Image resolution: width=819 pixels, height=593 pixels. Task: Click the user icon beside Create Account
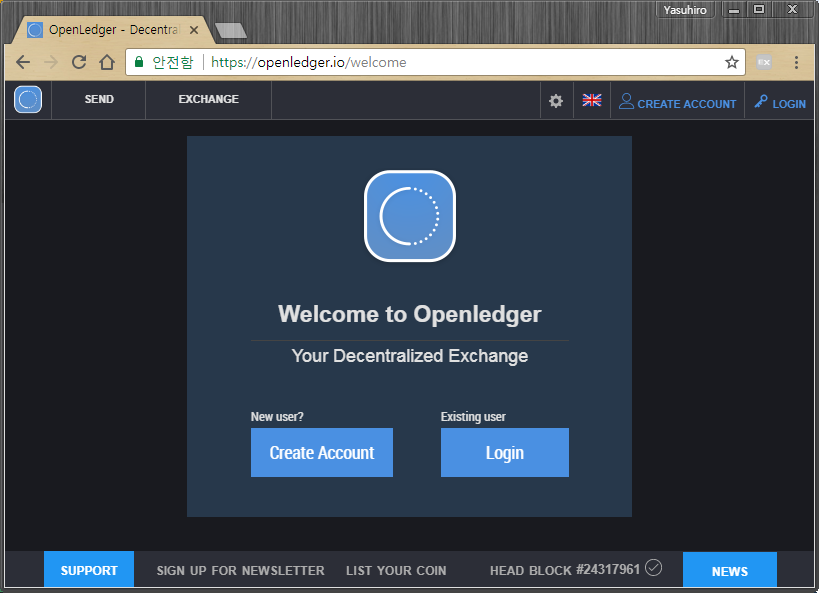tap(626, 101)
